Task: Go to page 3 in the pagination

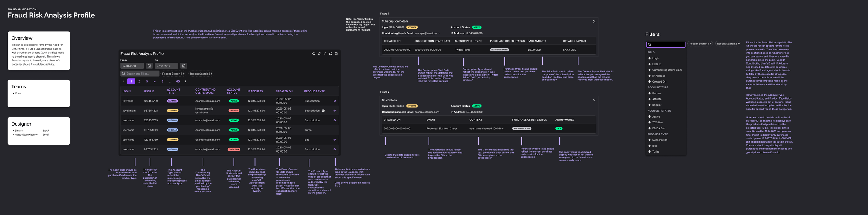Action: 147,81
